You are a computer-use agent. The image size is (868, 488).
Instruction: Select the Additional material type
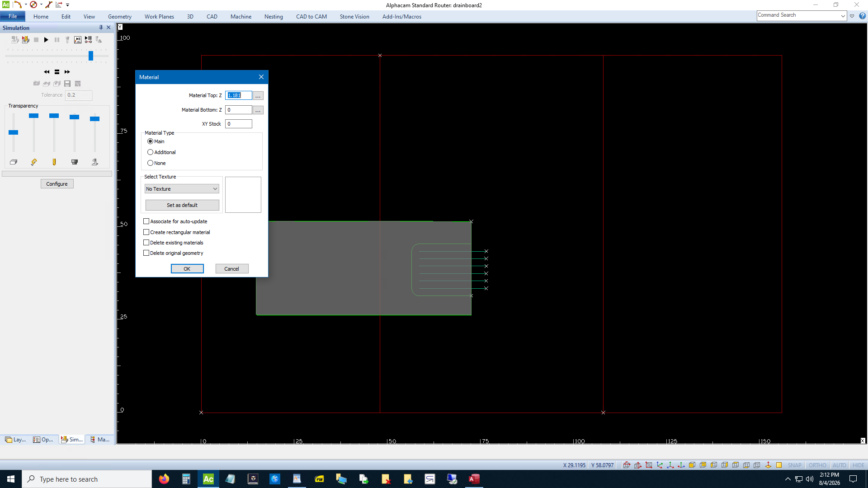pos(161,152)
